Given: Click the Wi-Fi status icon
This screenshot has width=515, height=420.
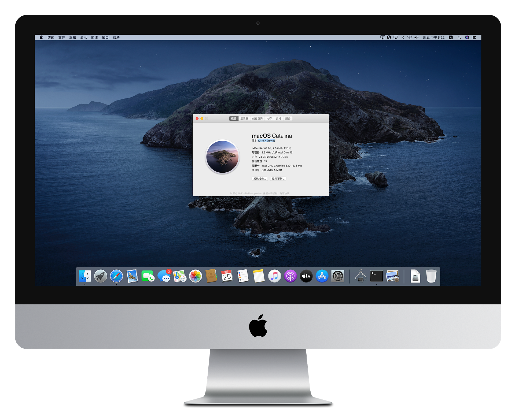Looking at the screenshot, I should tap(410, 38).
